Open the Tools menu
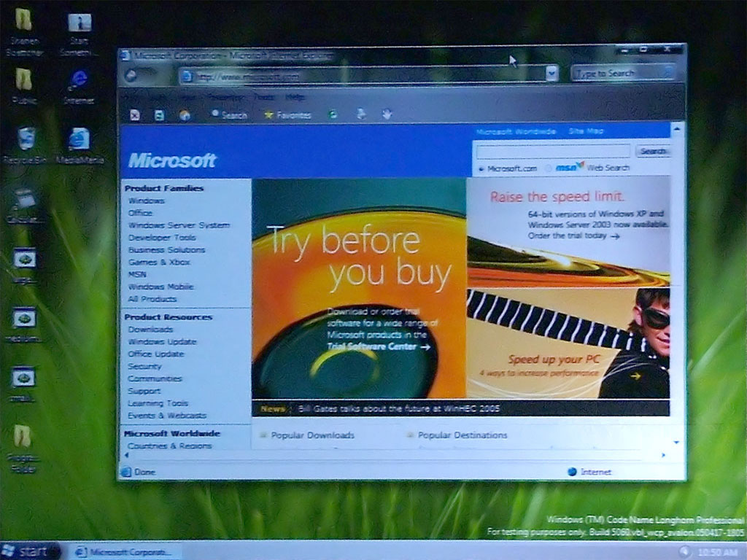The image size is (747, 560). [263, 97]
